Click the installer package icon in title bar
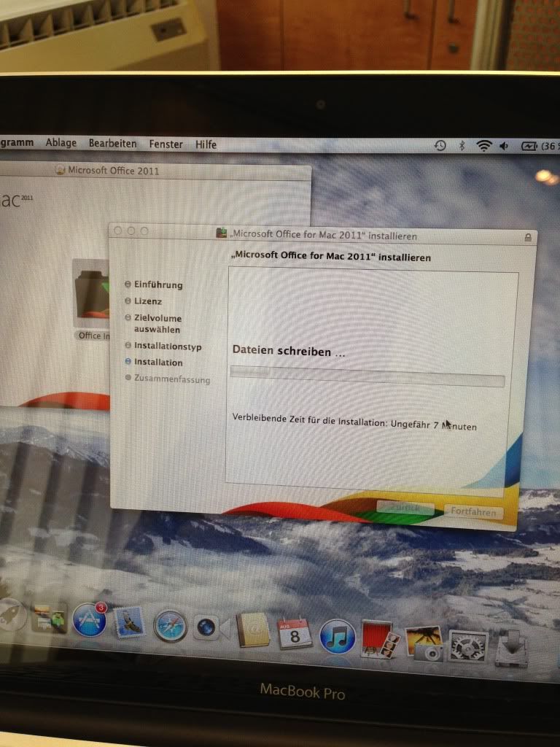Screen dimensions: 560x747 [222, 233]
